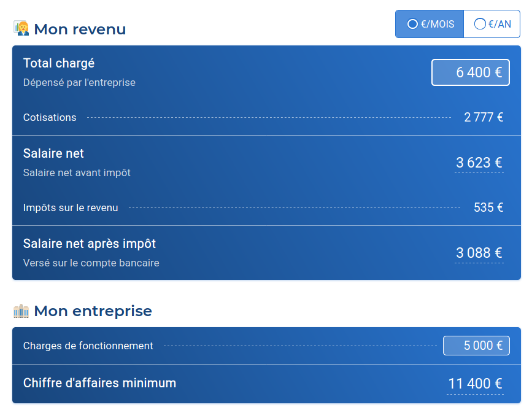Click the Mon revenu section heading
This screenshot has height=418, width=532.
click(80, 29)
